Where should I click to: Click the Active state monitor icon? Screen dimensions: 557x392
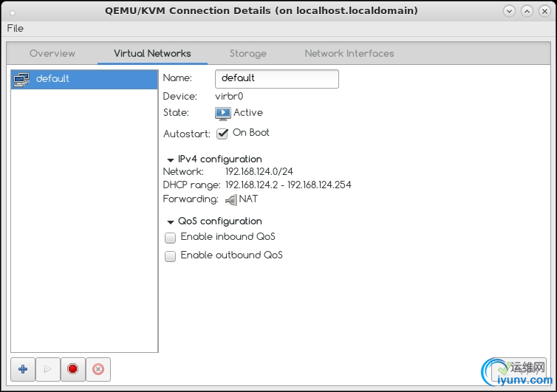(223, 113)
